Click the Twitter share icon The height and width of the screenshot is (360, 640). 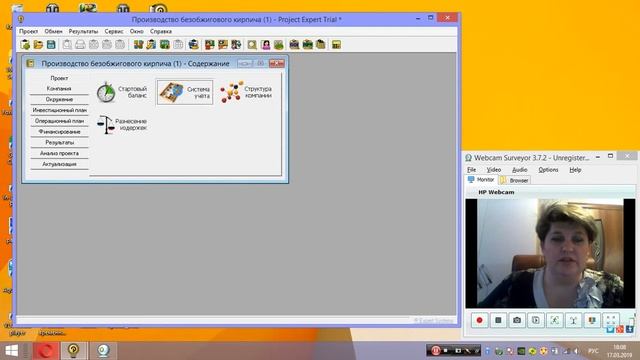pos(610,329)
